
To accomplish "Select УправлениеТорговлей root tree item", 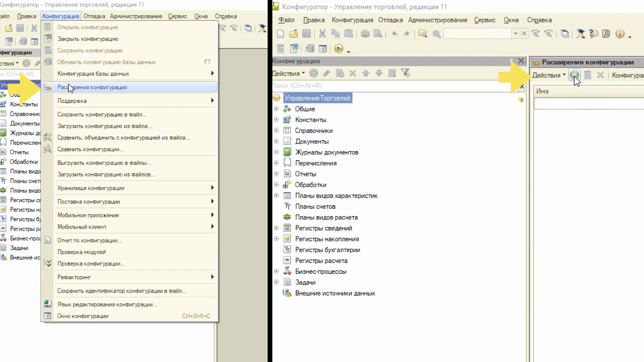I will (x=317, y=98).
